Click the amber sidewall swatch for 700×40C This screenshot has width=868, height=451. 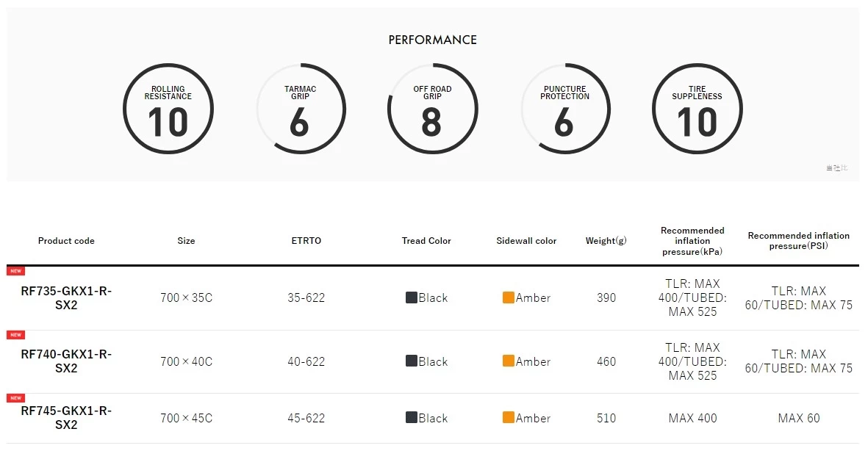click(x=508, y=361)
